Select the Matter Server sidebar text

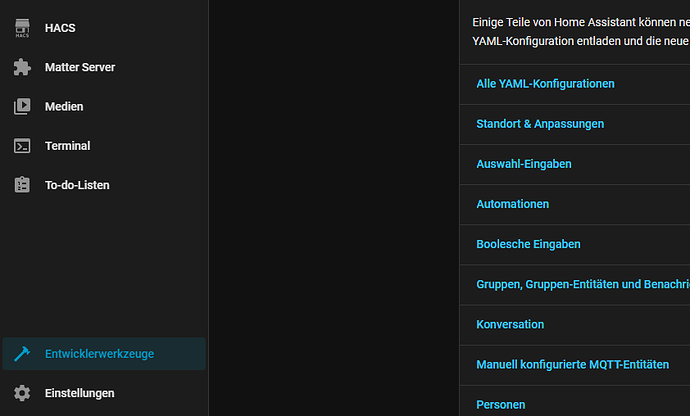(80, 68)
